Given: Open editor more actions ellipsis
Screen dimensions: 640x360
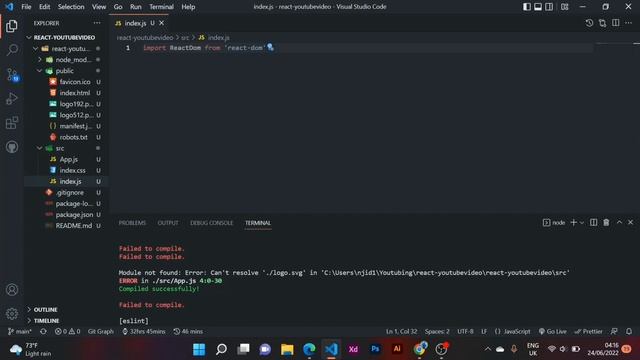Looking at the screenshot, I should coord(629,23).
